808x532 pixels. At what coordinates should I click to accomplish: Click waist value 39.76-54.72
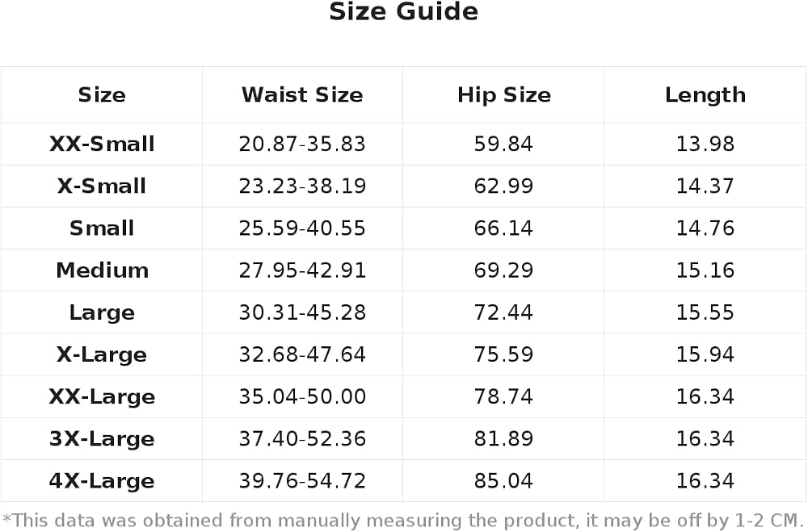coord(302,481)
